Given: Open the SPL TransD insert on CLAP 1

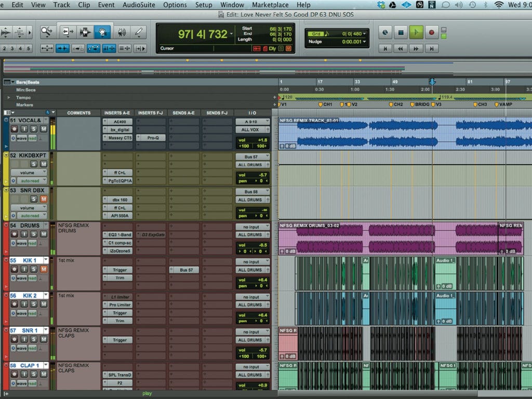Looking at the screenshot, I should click(117, 375).
